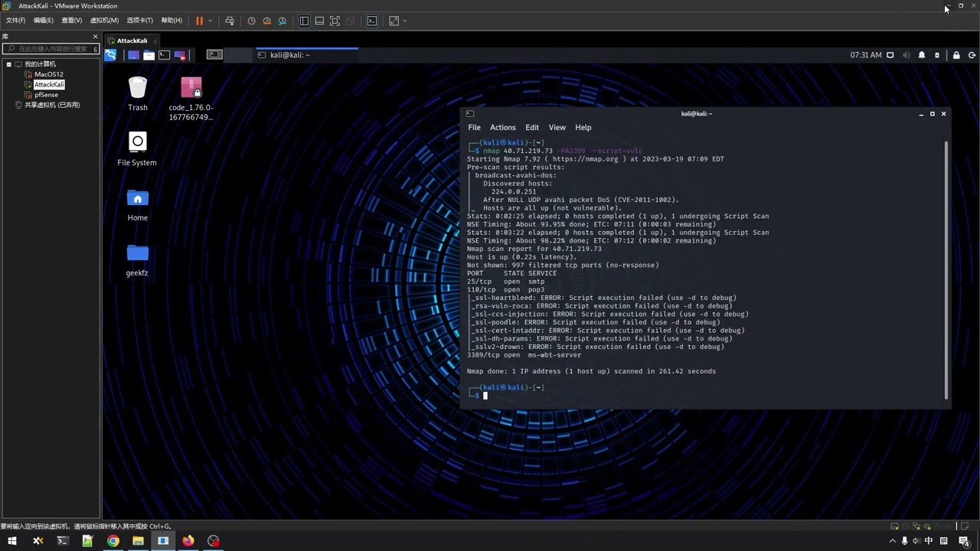Open the 选项卡(T) menu
The height and width of the screenshot is (551, 980).
[x=139, y=21]
